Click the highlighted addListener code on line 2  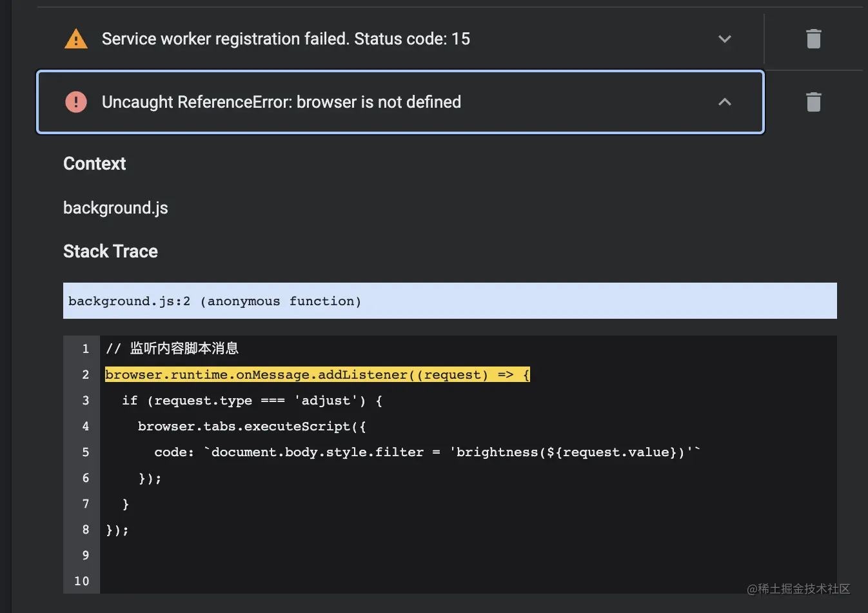point(317,375)
